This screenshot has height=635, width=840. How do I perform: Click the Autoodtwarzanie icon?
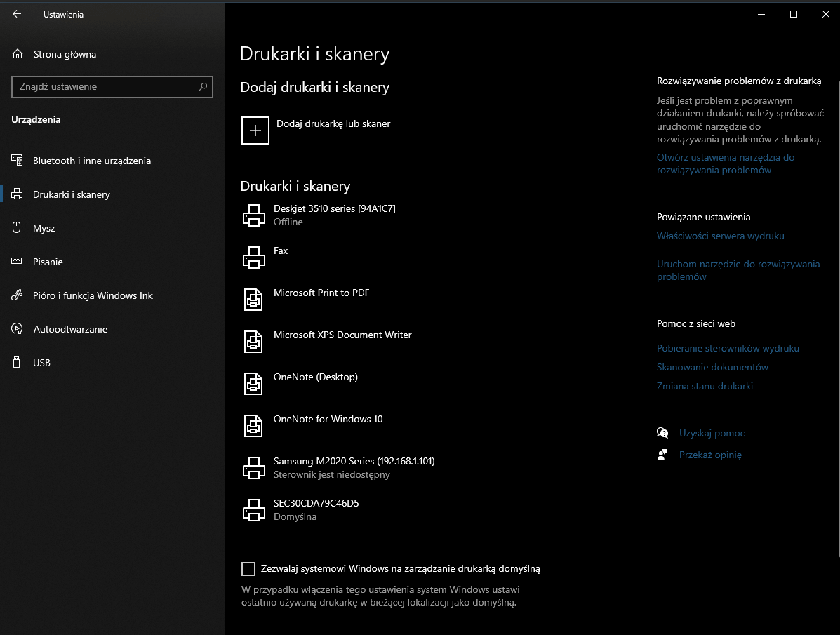point(17,329)
